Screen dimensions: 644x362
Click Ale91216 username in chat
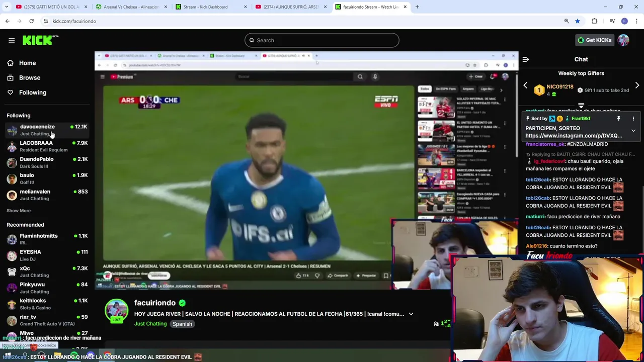537,246
